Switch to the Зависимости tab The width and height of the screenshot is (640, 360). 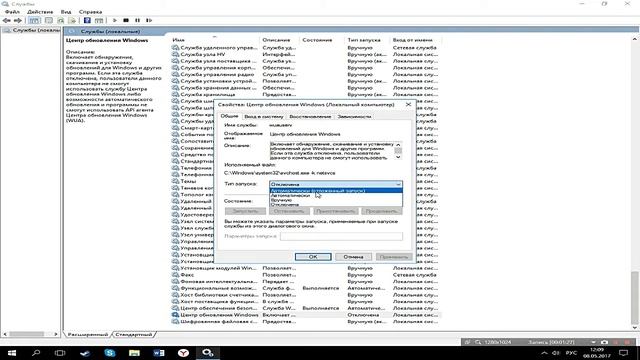pos(354,117)
